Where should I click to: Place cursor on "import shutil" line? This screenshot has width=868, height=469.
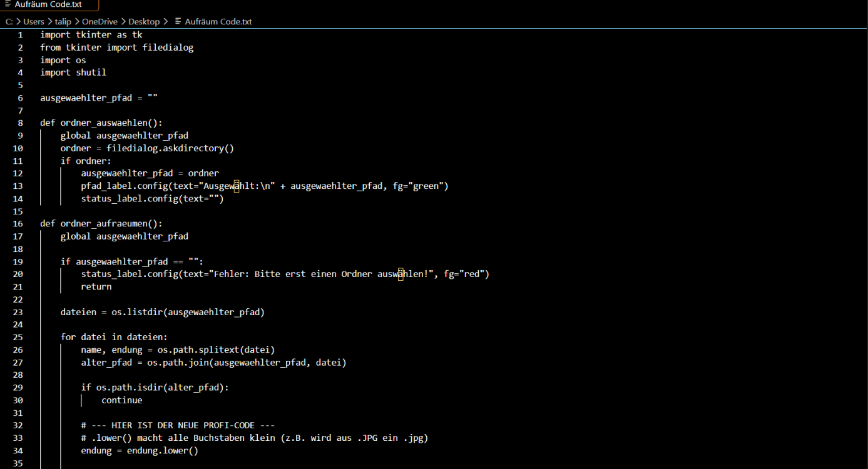(x=73, y=73)
